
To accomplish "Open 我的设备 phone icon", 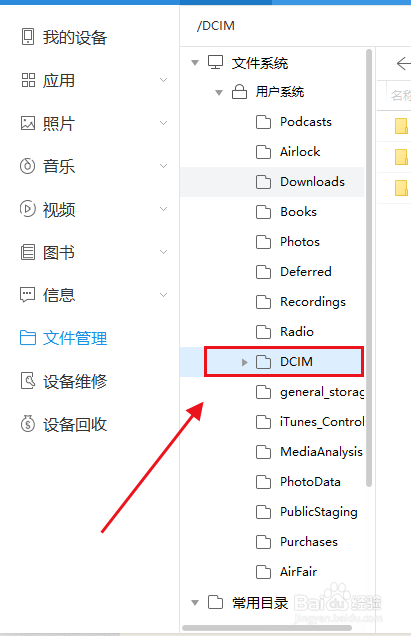I will pyautogui.click(x=28, y=37).
